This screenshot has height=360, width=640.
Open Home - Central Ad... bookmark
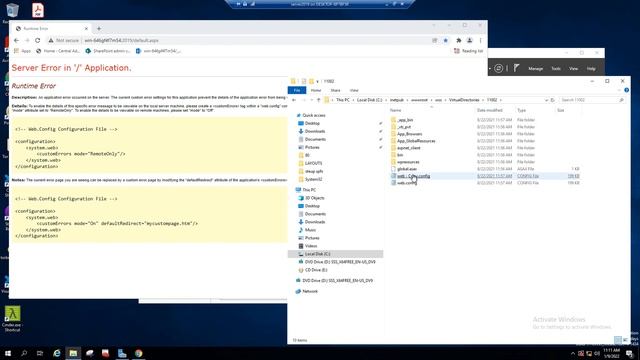point(58,51)
